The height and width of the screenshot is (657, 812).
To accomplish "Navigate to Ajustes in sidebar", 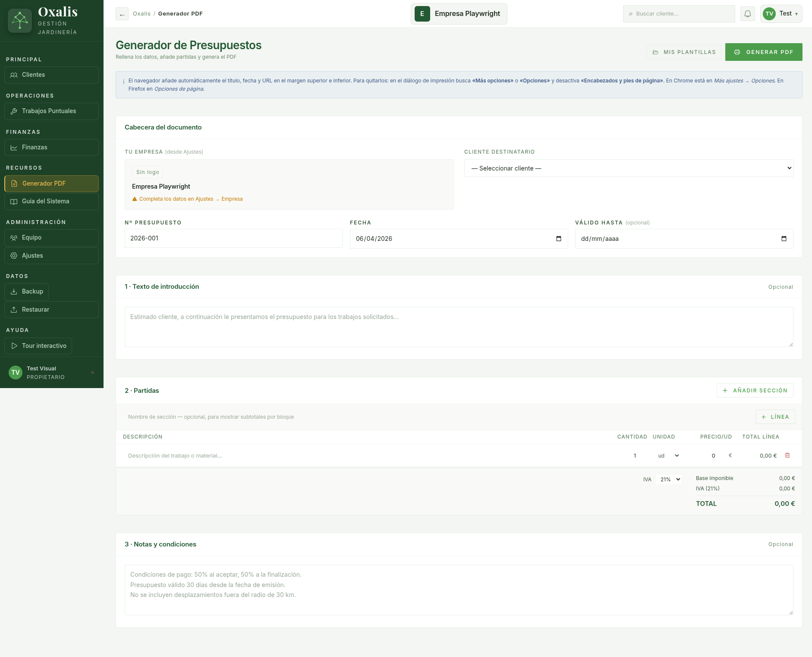I will tap(51, 256).
